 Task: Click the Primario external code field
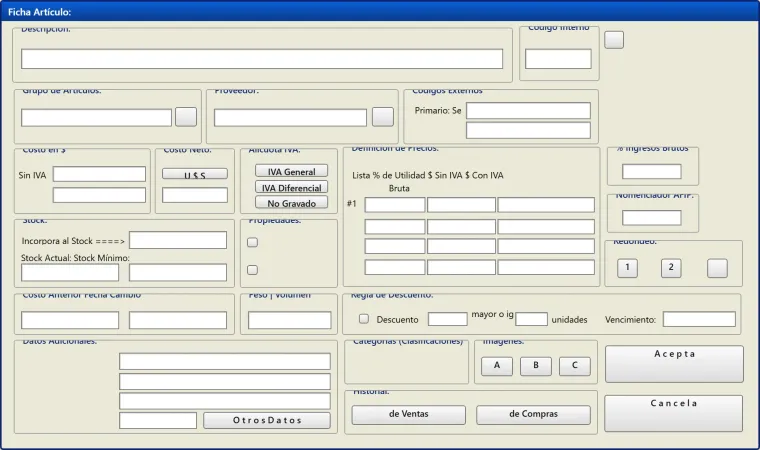click(x=528, y=111)
